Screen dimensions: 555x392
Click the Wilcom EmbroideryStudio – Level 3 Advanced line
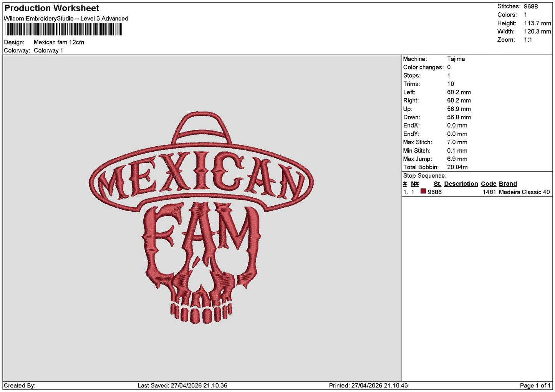point(66,18)
